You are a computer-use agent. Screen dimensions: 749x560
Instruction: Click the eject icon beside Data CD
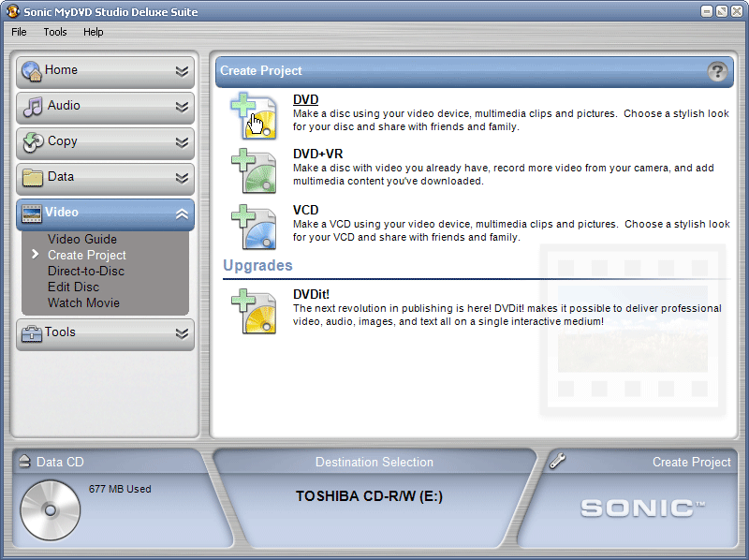click(24, 461)
